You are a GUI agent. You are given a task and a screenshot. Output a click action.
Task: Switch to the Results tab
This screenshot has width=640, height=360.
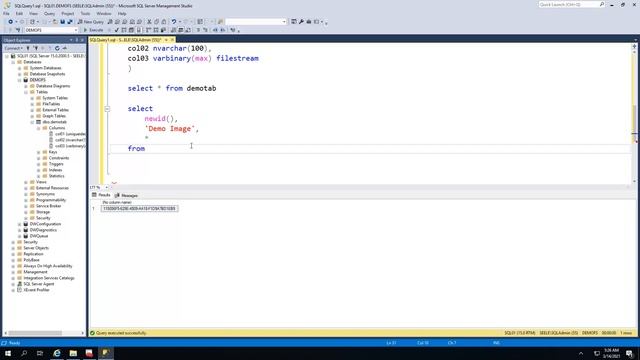point(101,195)
